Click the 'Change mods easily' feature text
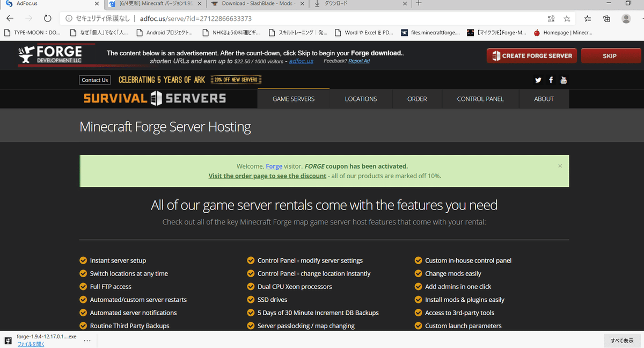Viewport: 644px width, 348px height. [x=453, y=273]
